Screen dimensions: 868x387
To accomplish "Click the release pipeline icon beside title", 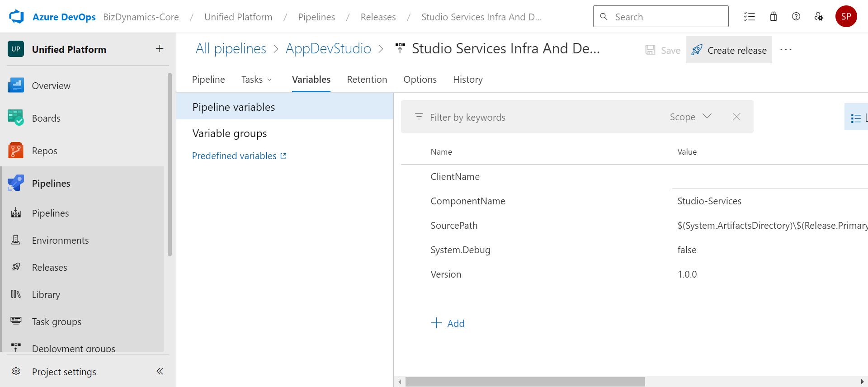I will [400, 48].
